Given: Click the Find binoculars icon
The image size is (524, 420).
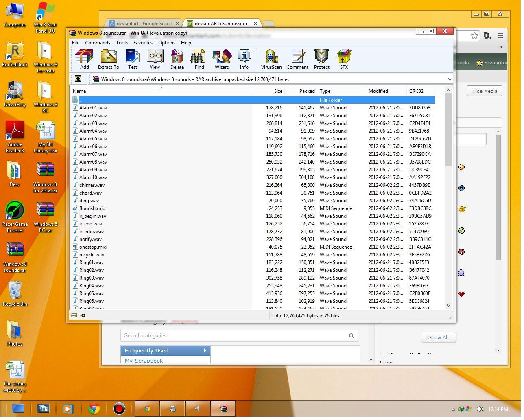Looking at the screenshot, I should (199, 59).
